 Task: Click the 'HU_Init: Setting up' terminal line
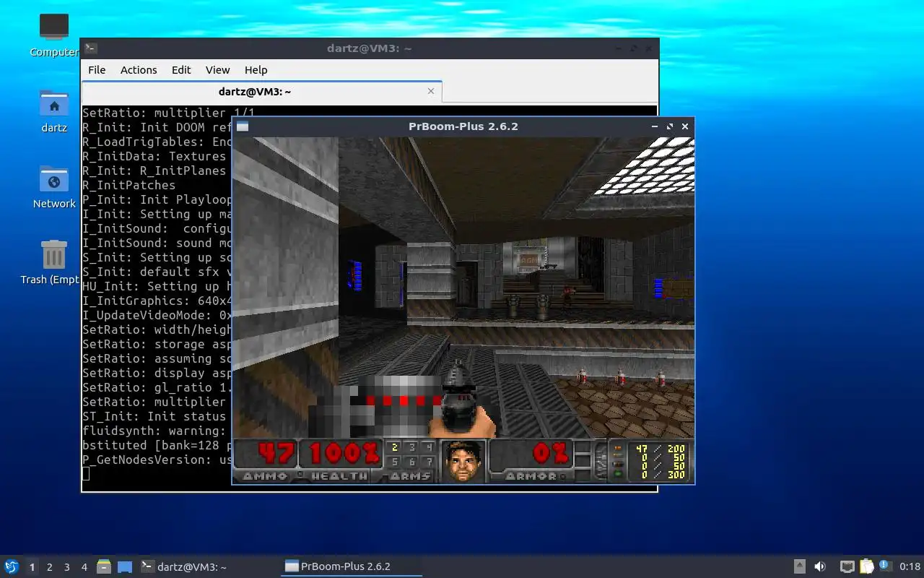point(157,286)
